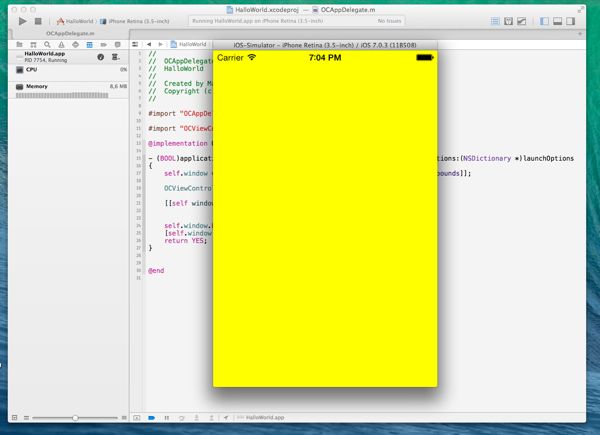The width and height of the screenshot is (600, 435).
Task: Click the Step out button
Action: coord(211,418)
